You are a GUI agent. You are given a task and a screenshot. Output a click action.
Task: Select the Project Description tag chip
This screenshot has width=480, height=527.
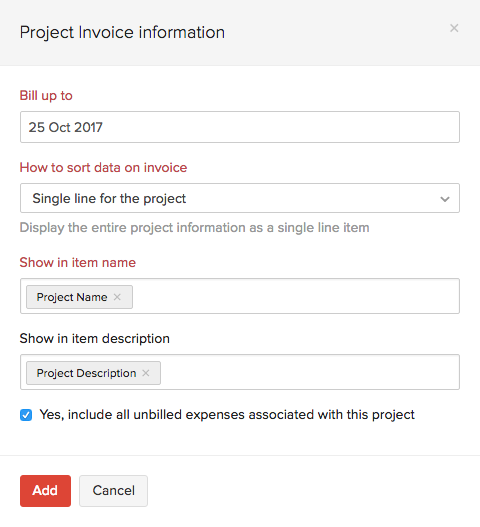click(x=86, y=373)
